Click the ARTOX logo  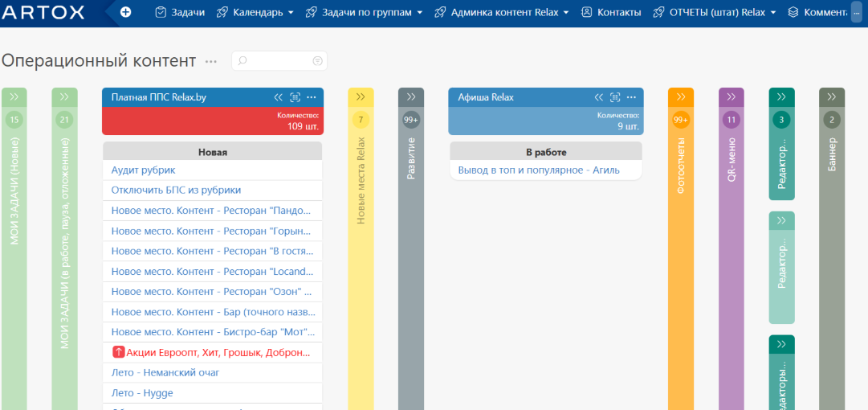(43, 12)
